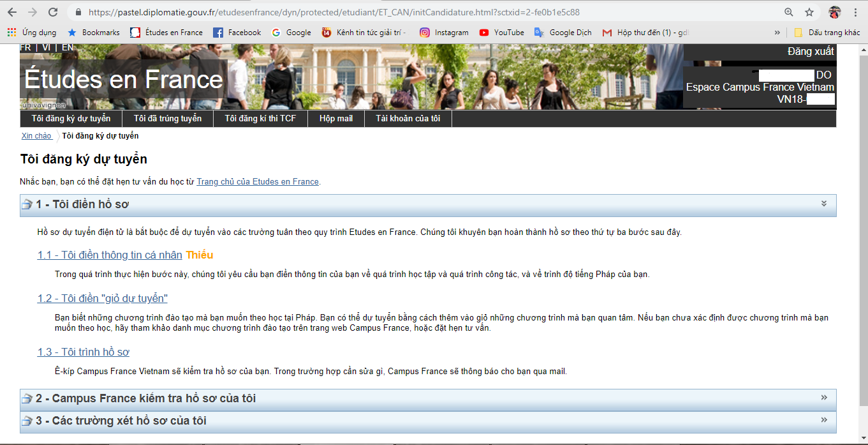Screen dimensions: 868x445
Task: Reload the current page
Action: click(53, 12)
